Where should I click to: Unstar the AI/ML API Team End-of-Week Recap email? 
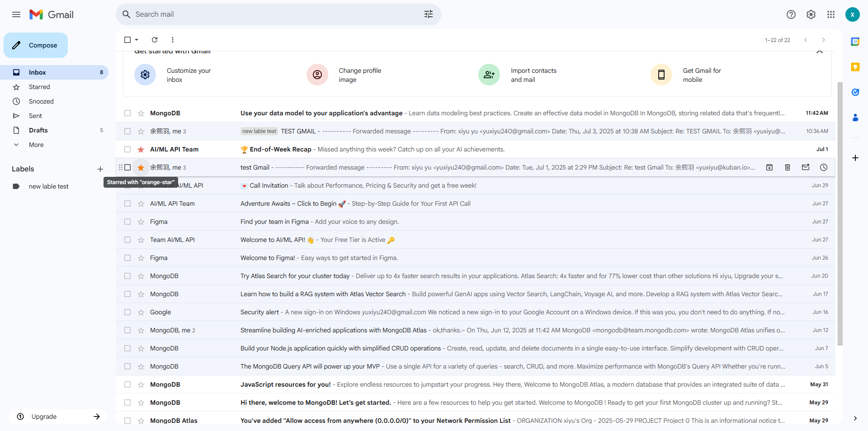click(141, 149)
